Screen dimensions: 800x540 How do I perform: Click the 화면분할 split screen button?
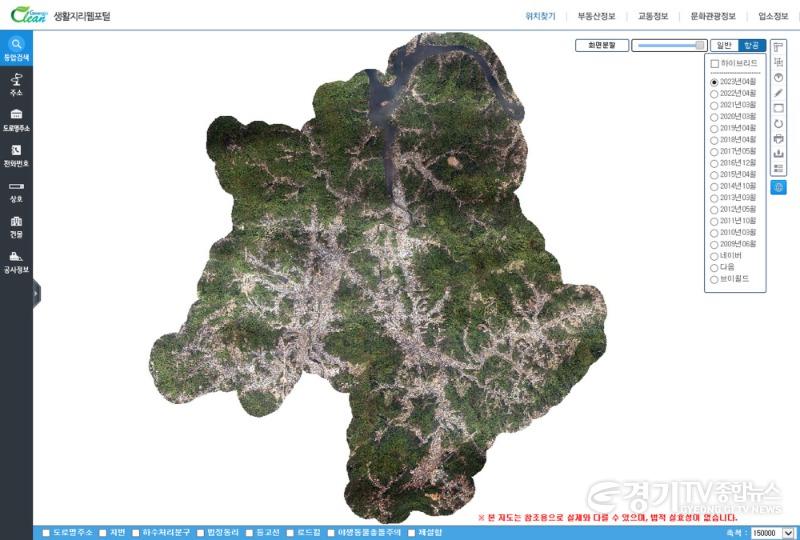[601, 45]
